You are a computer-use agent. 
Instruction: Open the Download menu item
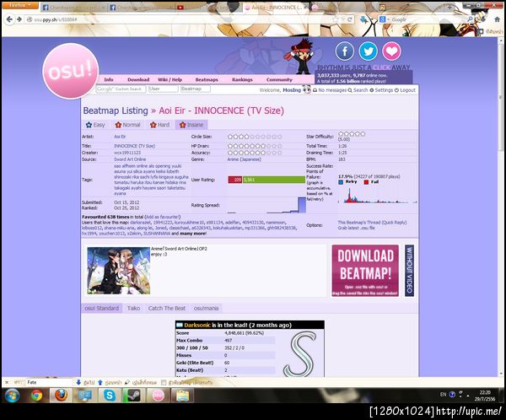click(138, 79)
